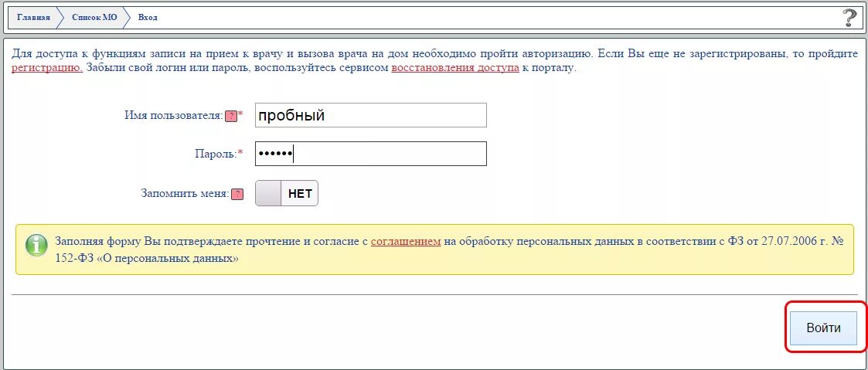
Task: Toggle the Запомнить меня НЕТ switch
Action: click(x=287, y=194)
